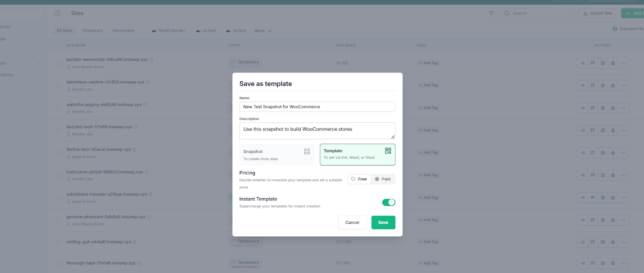Choose Free pricing
The height and width of the screenshot is (273, 644).
[359, 179]
